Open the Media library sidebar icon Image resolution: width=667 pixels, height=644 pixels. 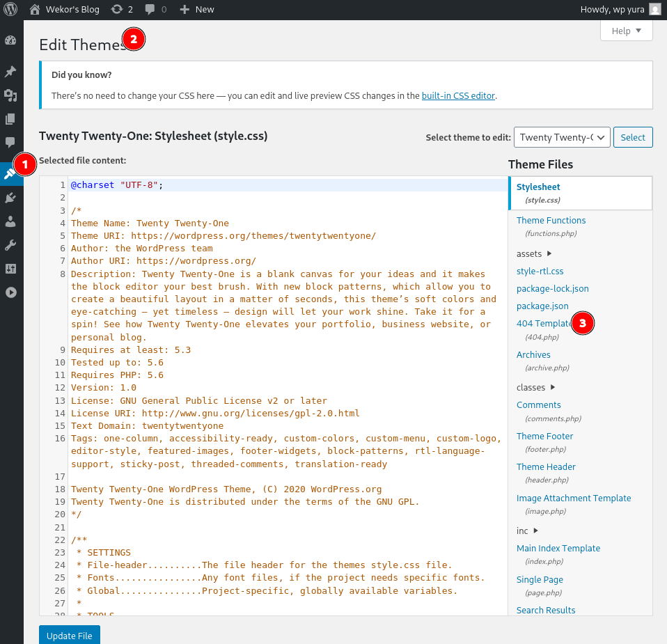[x=10, y=95]
